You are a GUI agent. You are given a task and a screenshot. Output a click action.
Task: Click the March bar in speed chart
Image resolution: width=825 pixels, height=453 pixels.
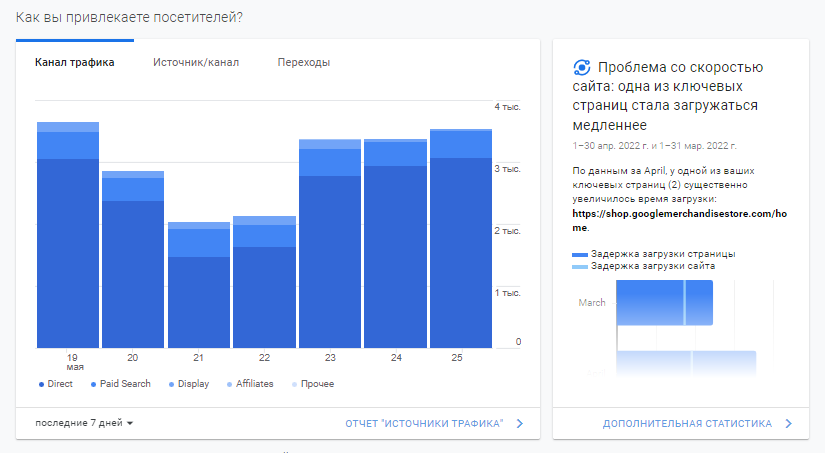point(664,302)
